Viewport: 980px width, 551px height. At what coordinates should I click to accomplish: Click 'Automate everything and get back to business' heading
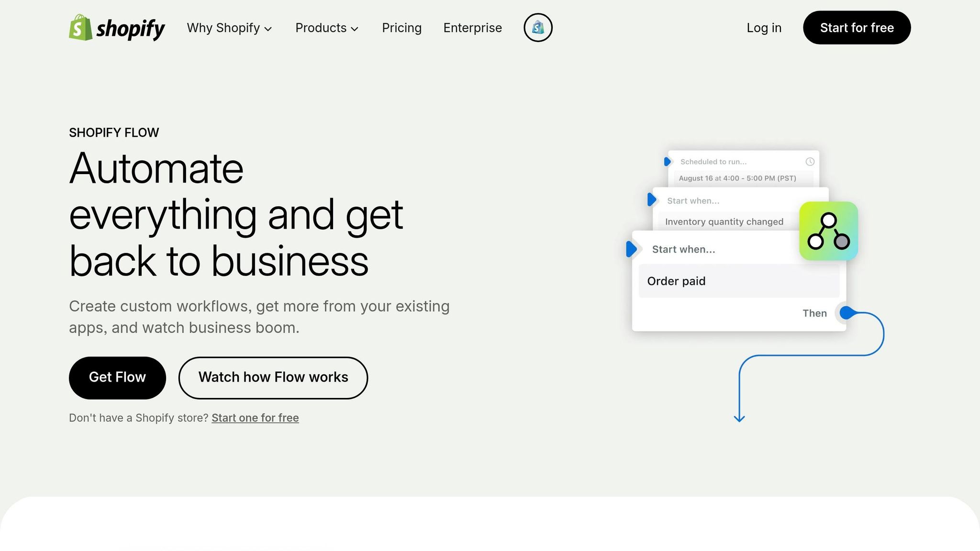tap(236, 214)
